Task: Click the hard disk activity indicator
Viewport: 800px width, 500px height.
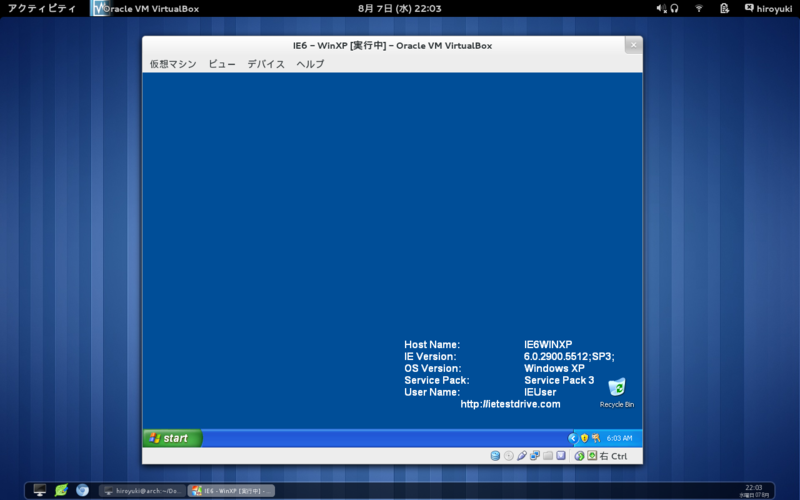Action: click(495, 456)
